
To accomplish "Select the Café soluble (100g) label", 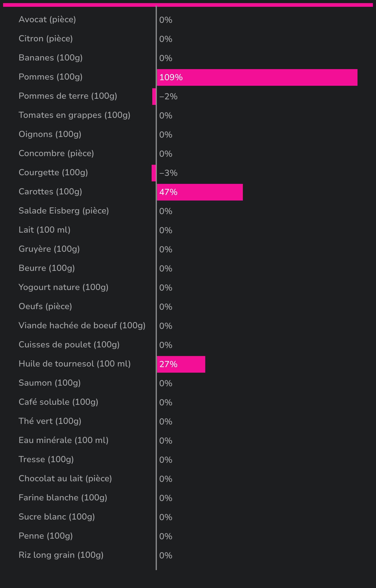I will pos(58,402).
